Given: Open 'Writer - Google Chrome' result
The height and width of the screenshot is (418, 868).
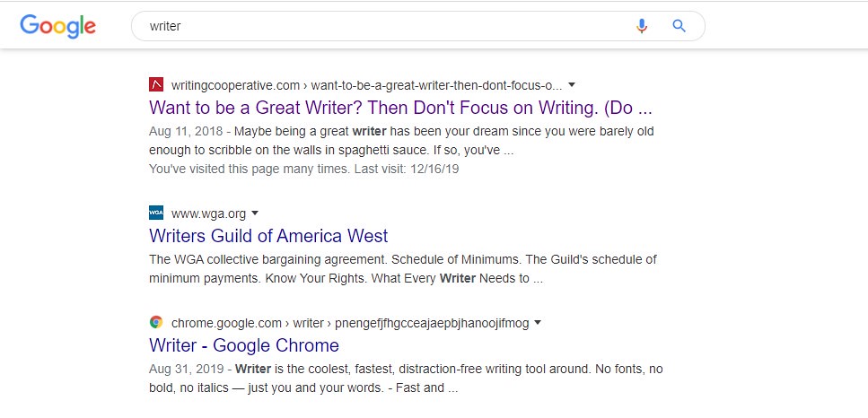Looking at the screenshot, I should (244, 345).
